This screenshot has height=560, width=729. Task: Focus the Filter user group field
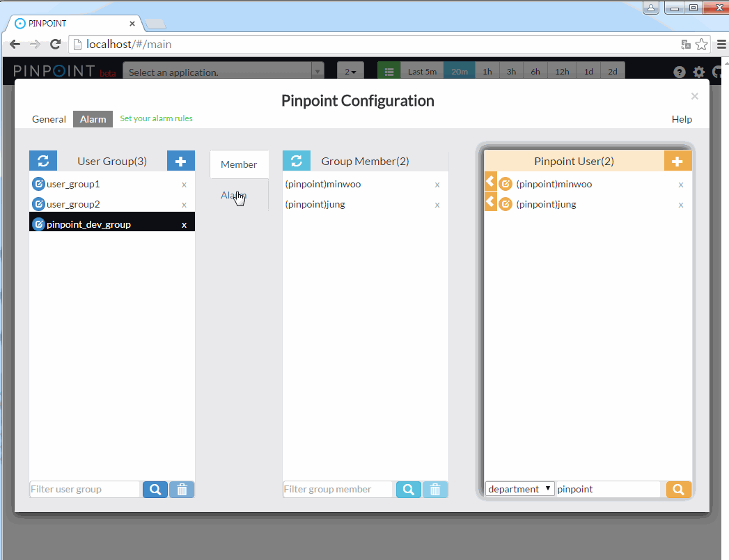coord(85,490)
